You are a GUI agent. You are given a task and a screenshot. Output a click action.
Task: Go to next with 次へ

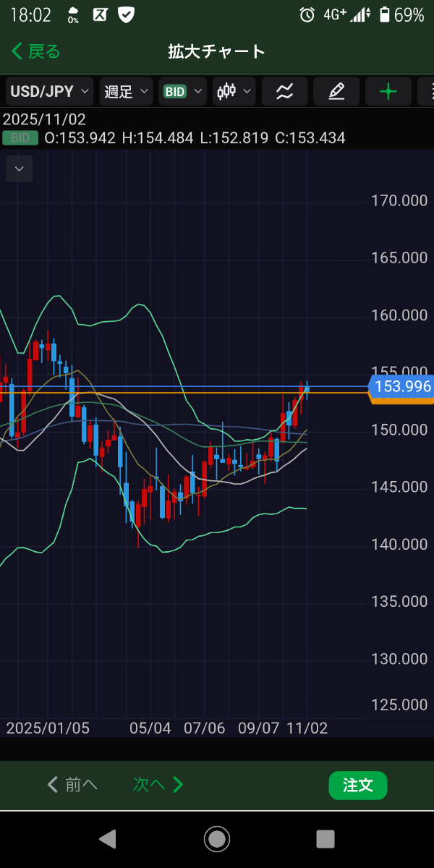[158, 785]
